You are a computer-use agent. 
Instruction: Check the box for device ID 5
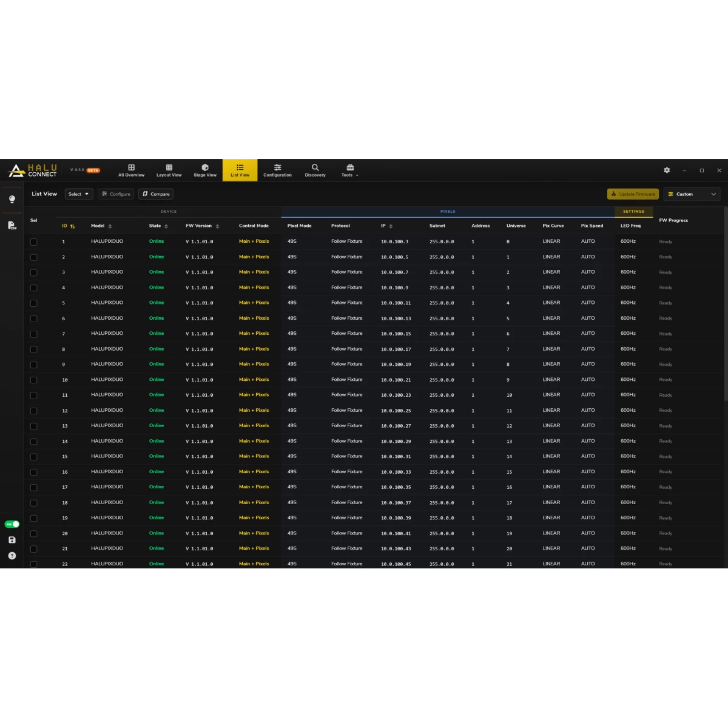click(x=34, y=303)
